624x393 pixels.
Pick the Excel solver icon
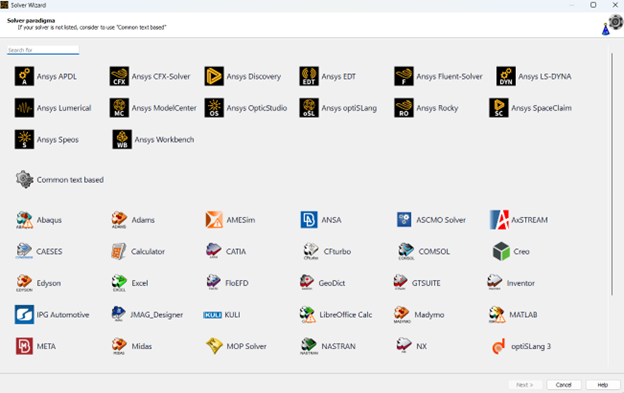[x=119, y=283]
